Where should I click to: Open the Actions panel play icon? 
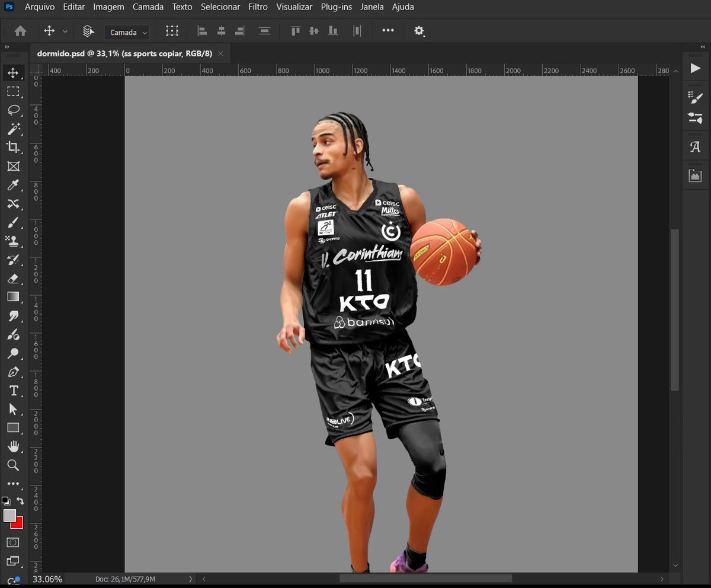(695, 68)
